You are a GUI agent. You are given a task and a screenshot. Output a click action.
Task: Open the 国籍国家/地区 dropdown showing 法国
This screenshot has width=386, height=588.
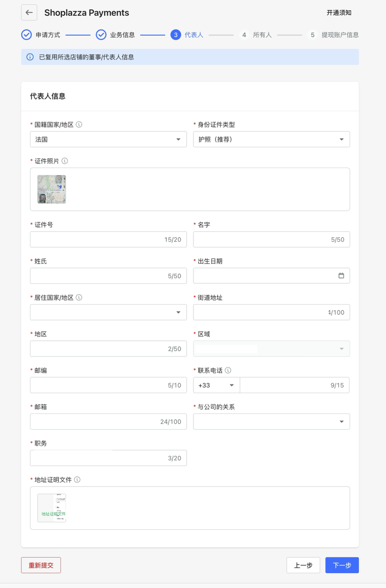[x=108, y=139]
